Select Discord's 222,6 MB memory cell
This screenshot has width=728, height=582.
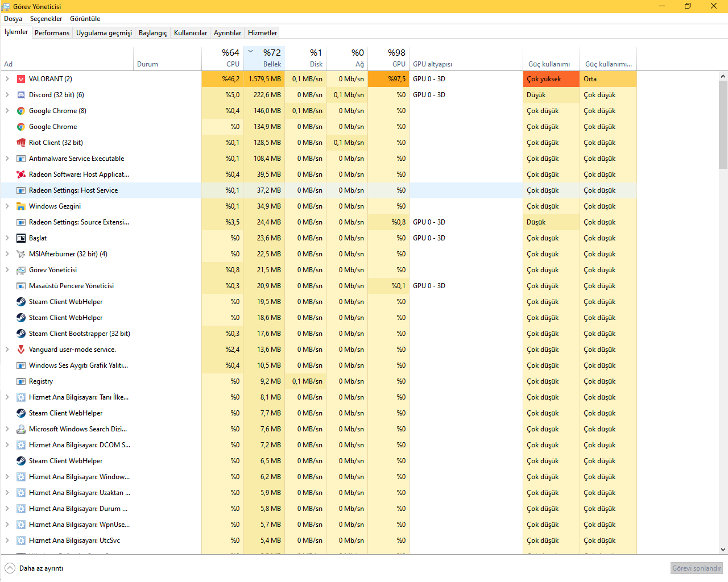click(264, 95)
